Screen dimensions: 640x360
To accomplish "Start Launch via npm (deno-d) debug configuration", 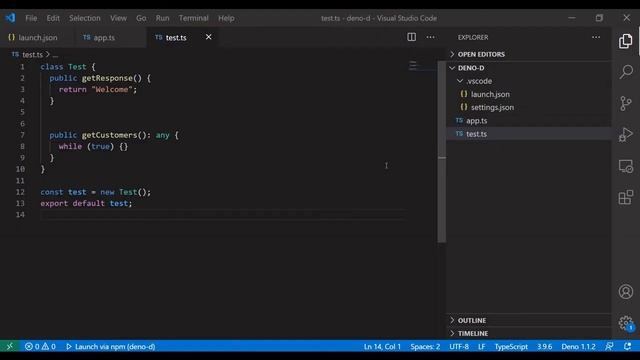I will pyautogui.click(x=111, y=347).
